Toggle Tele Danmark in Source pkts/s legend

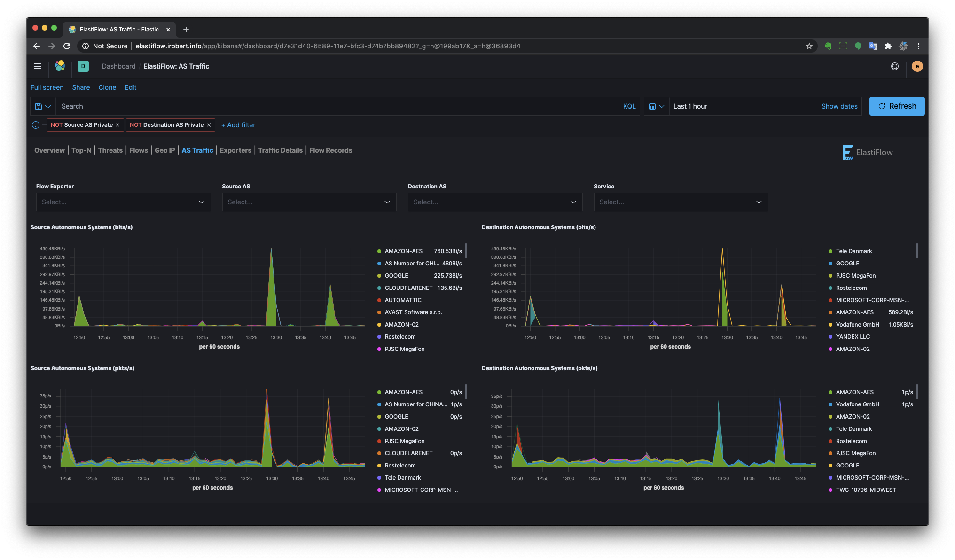coord(403,478)
